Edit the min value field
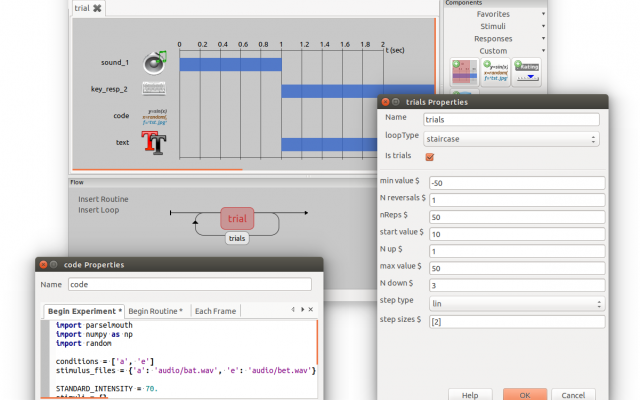This screenshot has height=400, width=640. pos(517,183)
